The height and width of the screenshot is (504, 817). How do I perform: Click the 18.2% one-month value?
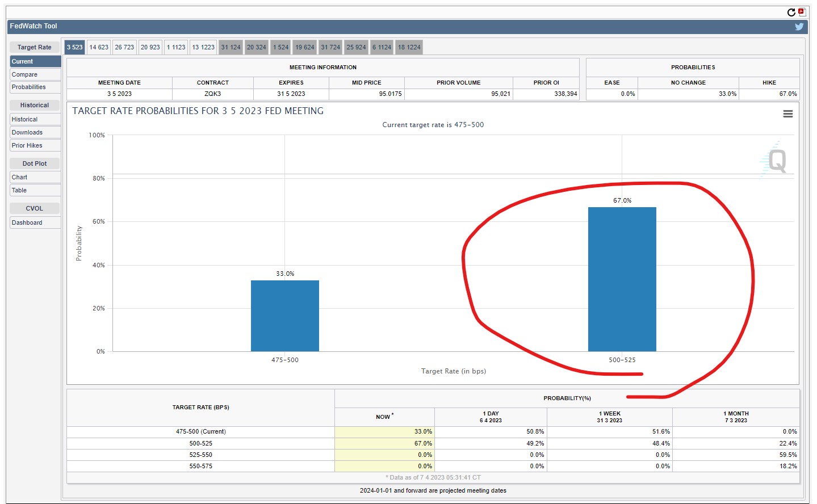click(788, 467)
